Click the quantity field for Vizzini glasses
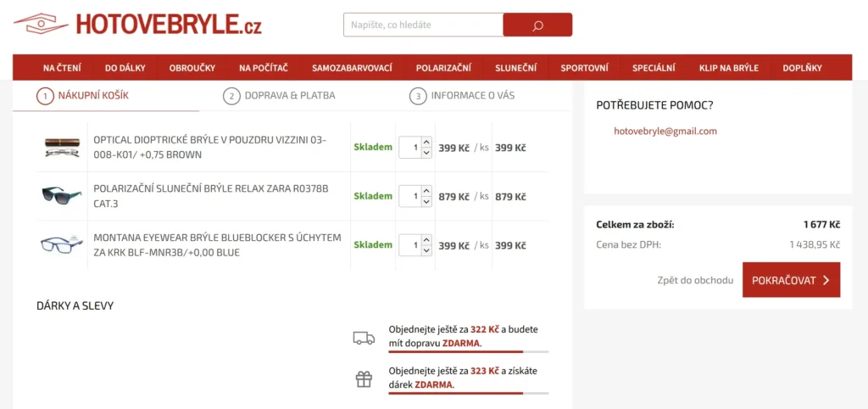 [x=410, y=148]
